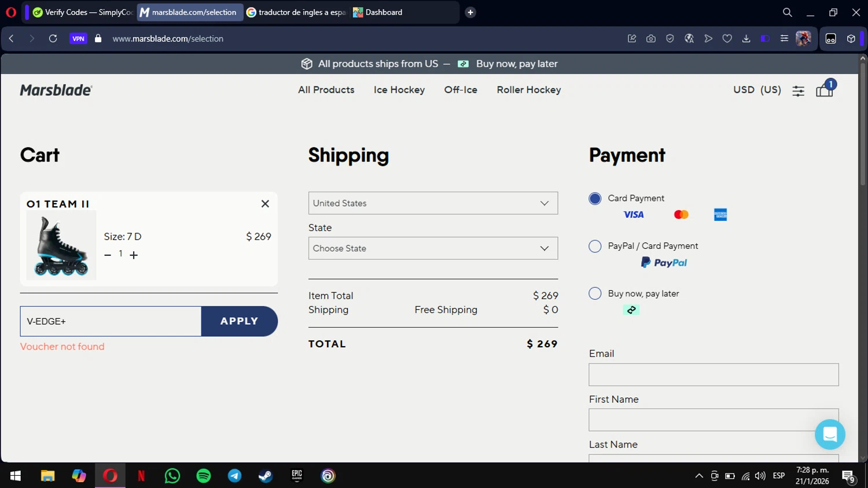The height and width of the screenshot is (488, 868).
Task: Click the Buy now pay later green badge
Action: pos(631,310)
